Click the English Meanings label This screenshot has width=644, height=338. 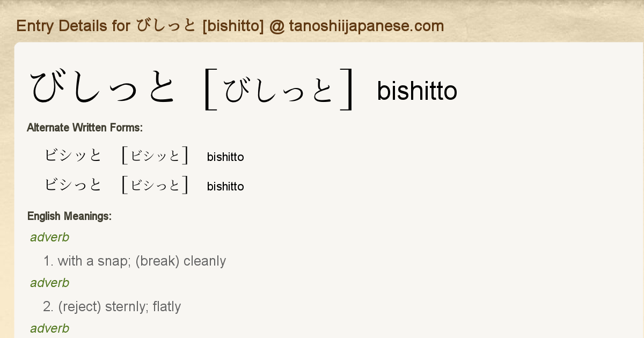tap(69, 216)
